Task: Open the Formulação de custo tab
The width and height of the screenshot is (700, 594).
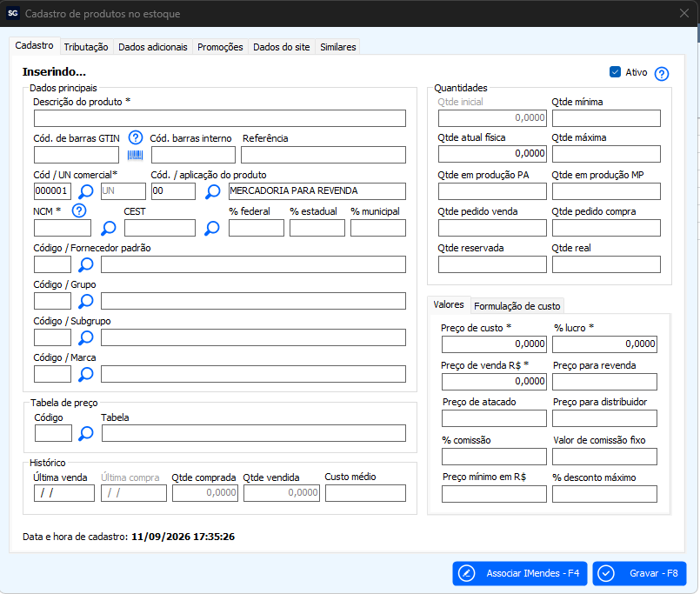Action: pyautogui.click(x=517, y=306)
